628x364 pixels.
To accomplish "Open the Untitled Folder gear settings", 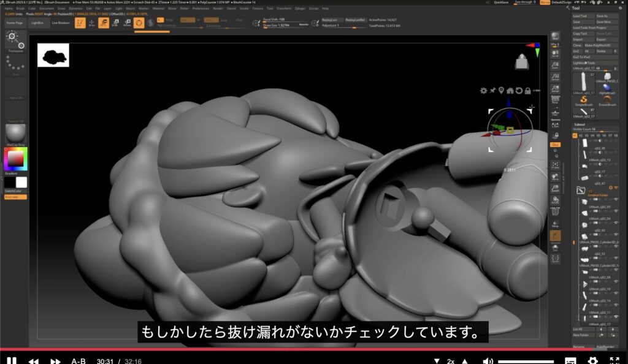I will [x=611, y=188].
